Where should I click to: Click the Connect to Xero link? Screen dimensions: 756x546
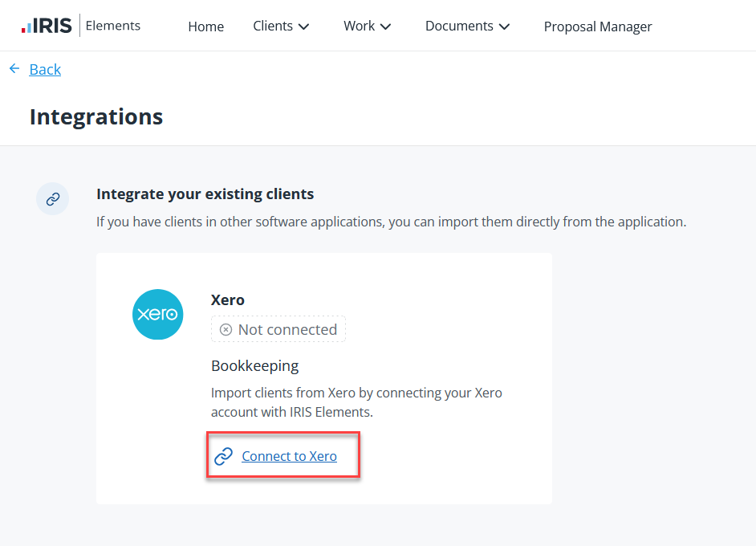[x=289, y=456]
